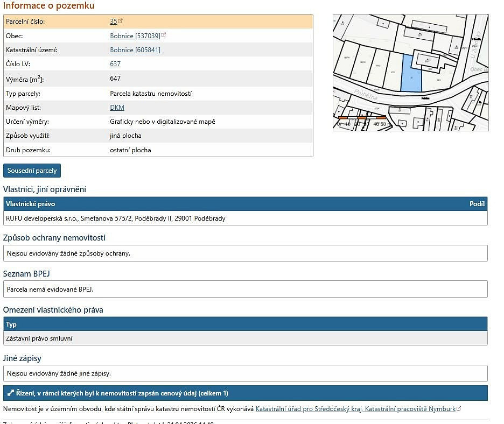Click external link icon next to parcel 35
504x424 pixels.
point(120,21)
